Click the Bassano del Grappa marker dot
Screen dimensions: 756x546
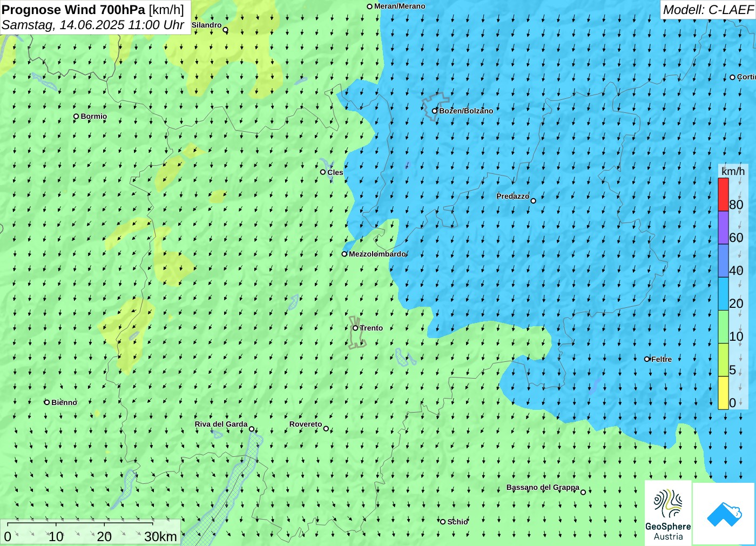583,492
